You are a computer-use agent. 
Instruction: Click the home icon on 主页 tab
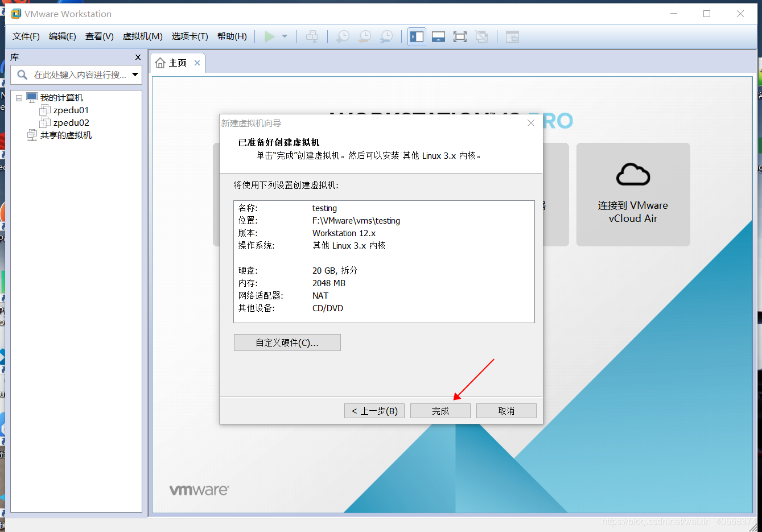click(160, 63)
